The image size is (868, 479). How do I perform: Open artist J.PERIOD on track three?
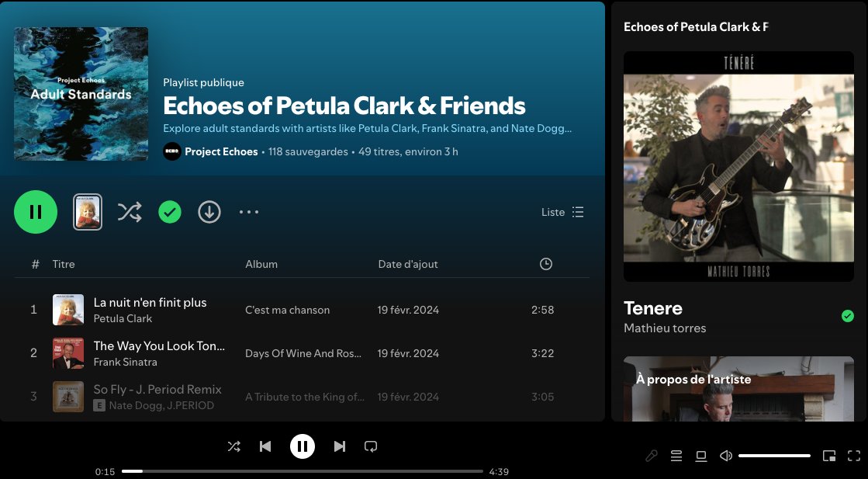click(186, 405)
